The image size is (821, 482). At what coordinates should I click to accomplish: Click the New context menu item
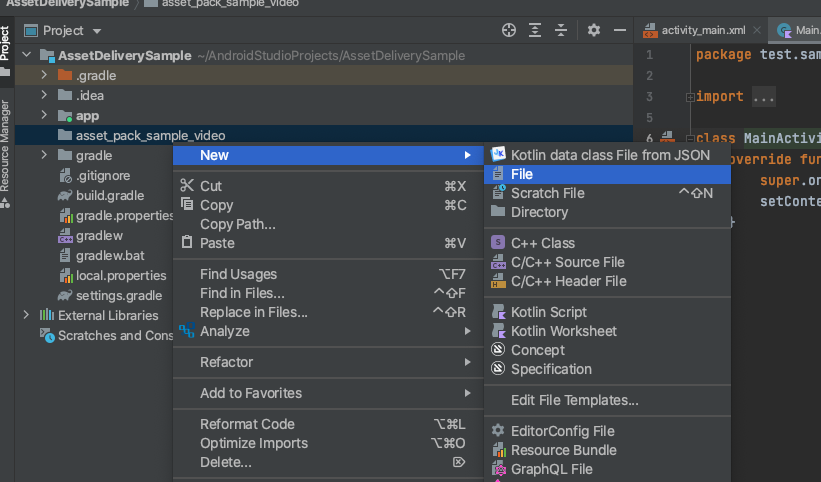point(328,155)
